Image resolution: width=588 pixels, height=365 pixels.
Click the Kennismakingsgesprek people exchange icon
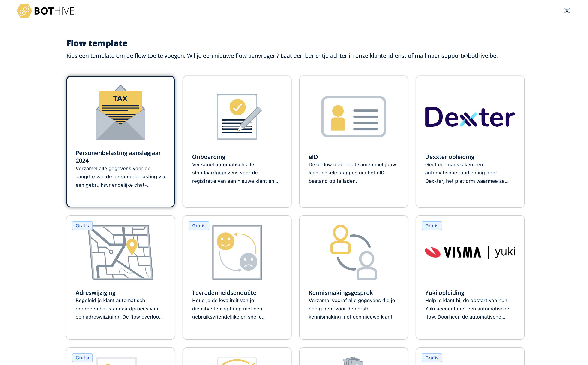tap(353, 252)
